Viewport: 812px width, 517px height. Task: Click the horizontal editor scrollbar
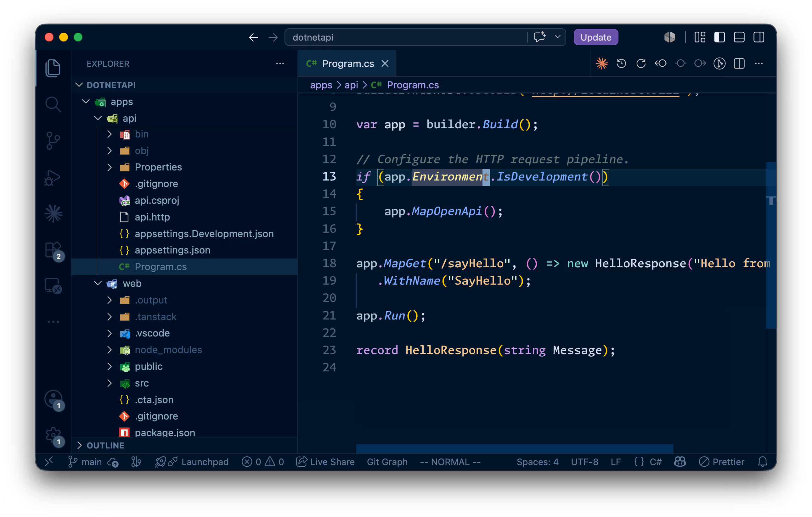[515, 449]
